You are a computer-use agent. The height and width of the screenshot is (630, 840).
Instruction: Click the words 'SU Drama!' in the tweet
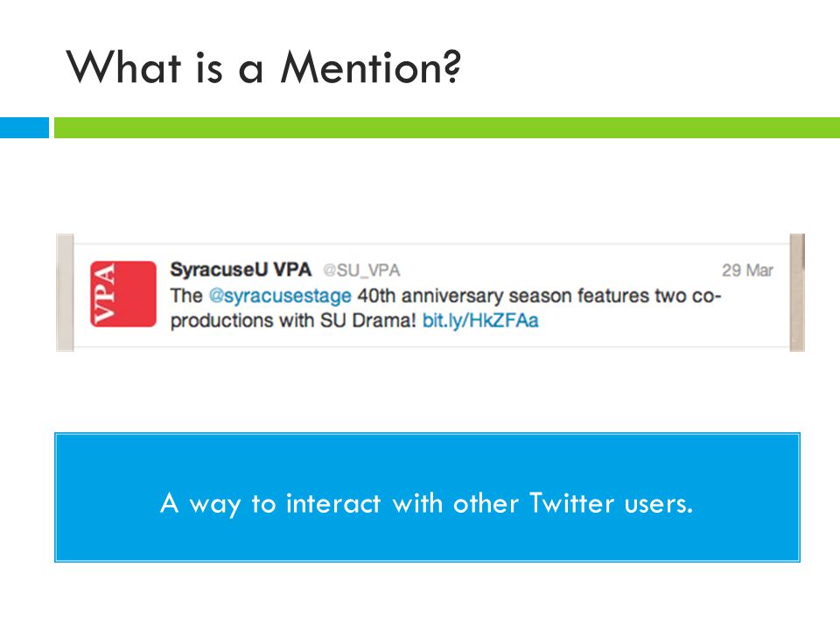coord(368,320)
